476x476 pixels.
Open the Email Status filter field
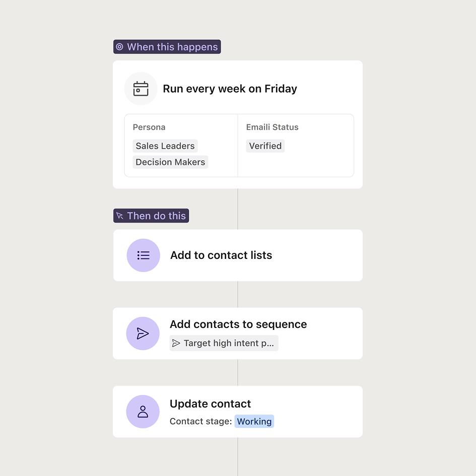272,127
